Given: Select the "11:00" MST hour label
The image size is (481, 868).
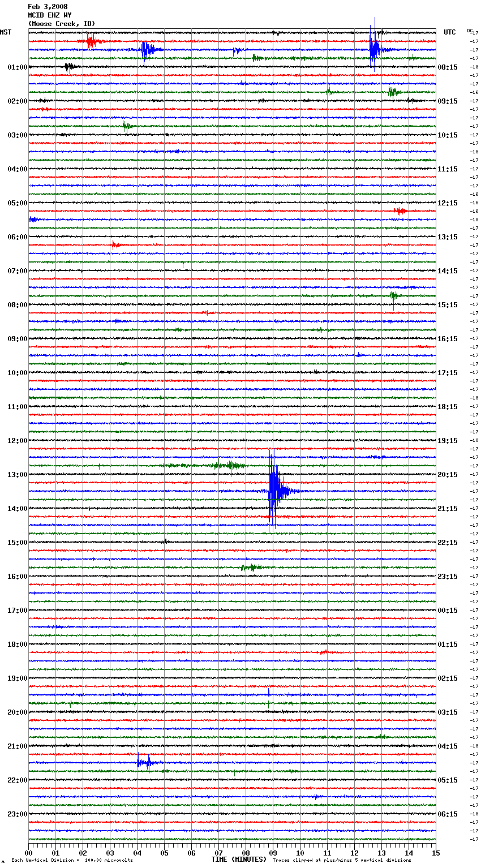Looking at the screenshot, I should click(18, 407).
